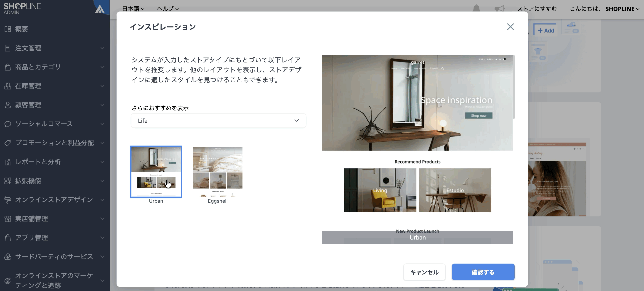644x291 pixels.
Task: Click the Living product image in preview
Action: [380, 190]
